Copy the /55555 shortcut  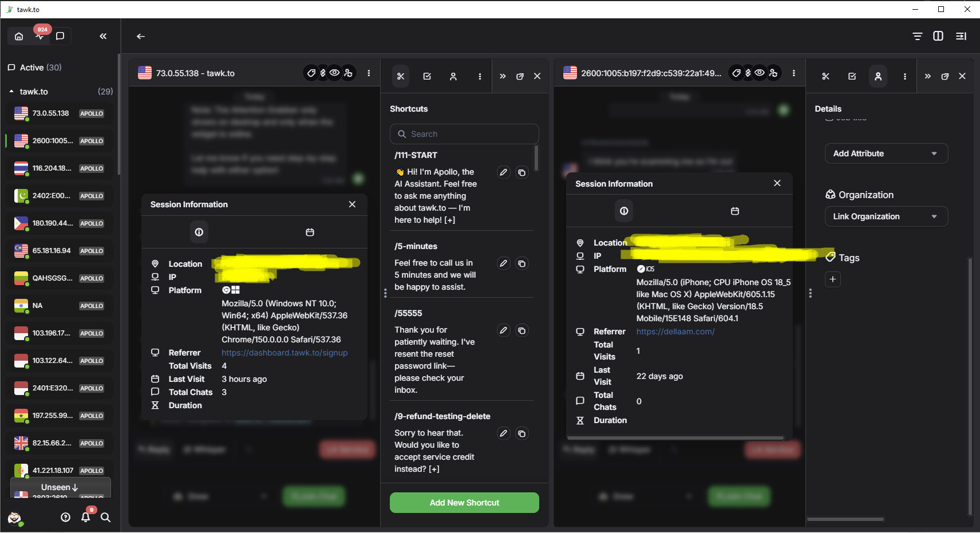point(521,330)
